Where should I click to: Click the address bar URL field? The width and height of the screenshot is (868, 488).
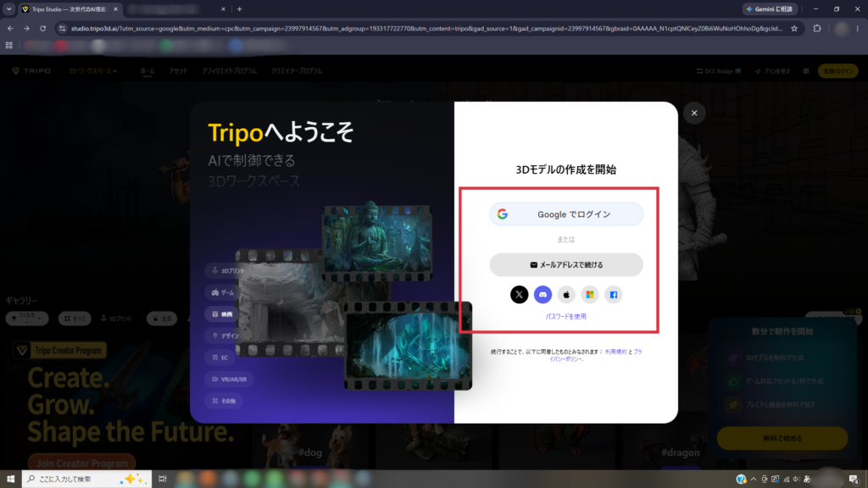tap(426, 28)
